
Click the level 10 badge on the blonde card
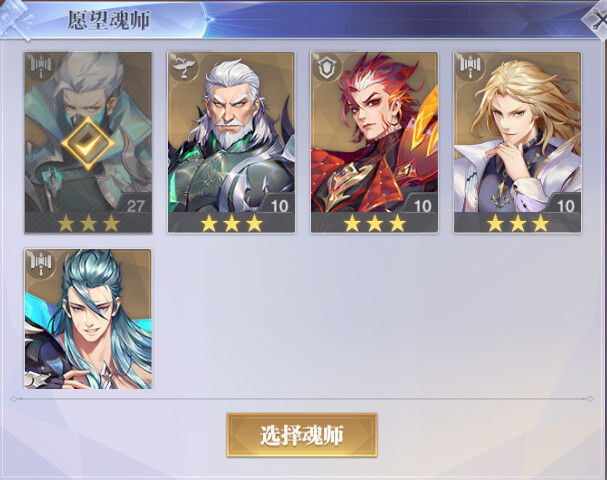[565, 206]
